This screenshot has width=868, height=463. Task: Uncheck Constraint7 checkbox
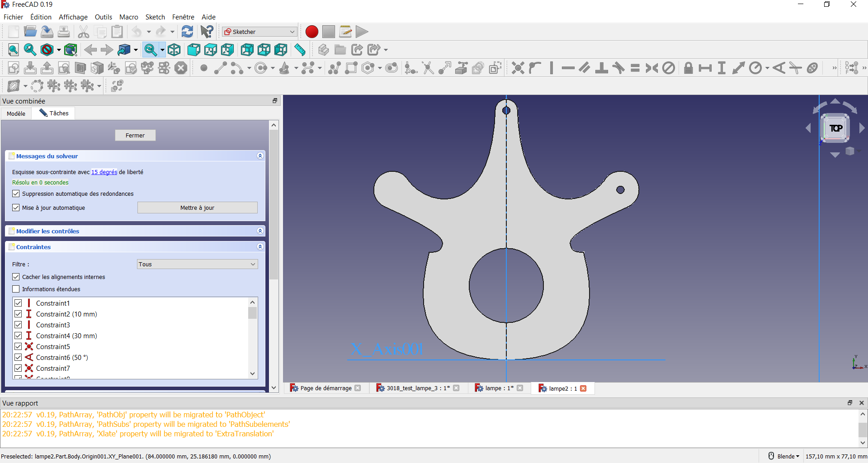[x=18, y=368]
